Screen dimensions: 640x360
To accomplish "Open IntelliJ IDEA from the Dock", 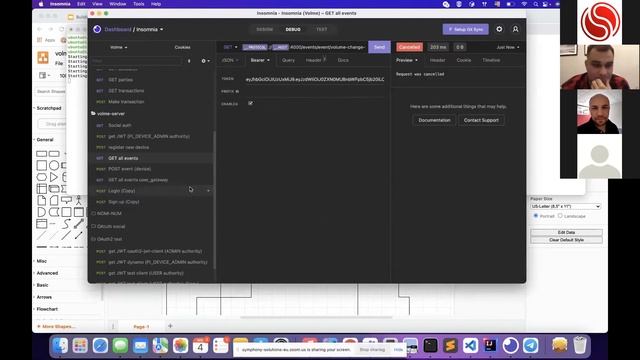I will [x=490, y=346].
